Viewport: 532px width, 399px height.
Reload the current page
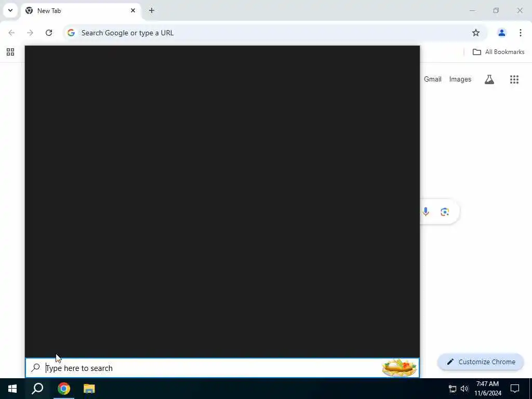click(49, 33)
